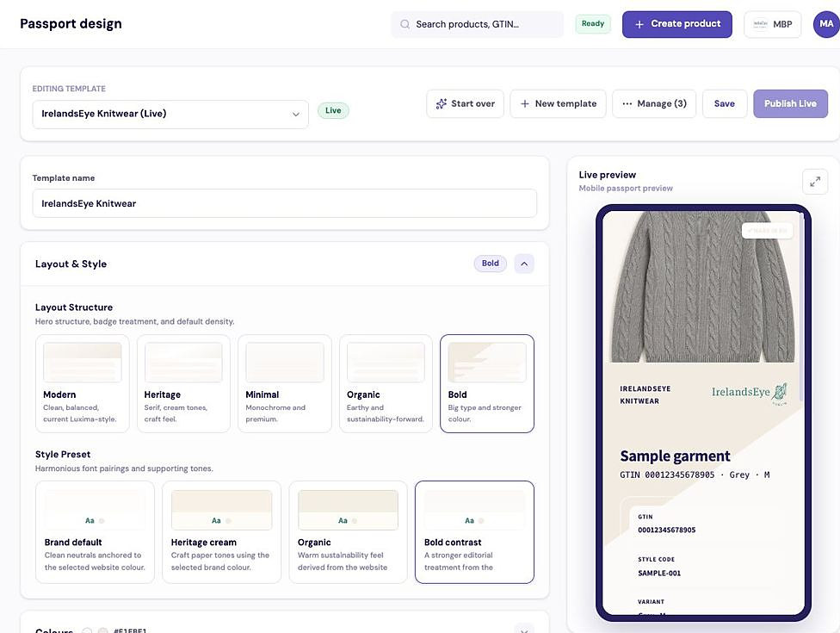Click the MBP brand logo icon

[760, 24]
